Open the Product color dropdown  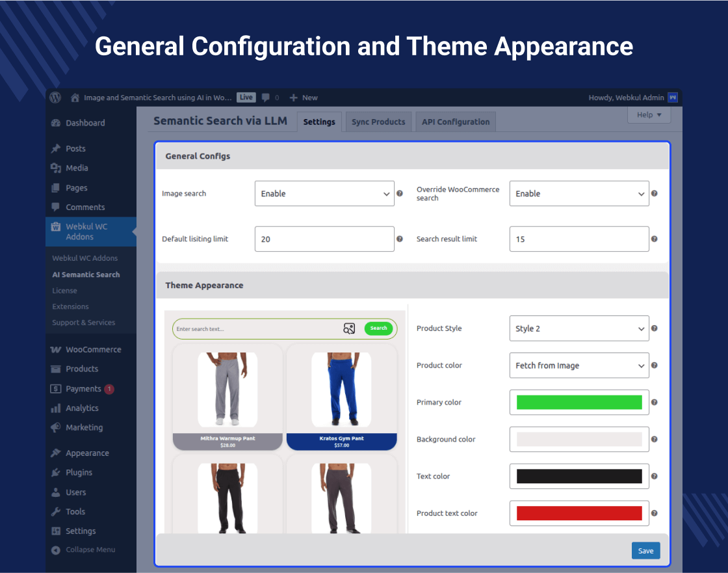click(579, 366)
